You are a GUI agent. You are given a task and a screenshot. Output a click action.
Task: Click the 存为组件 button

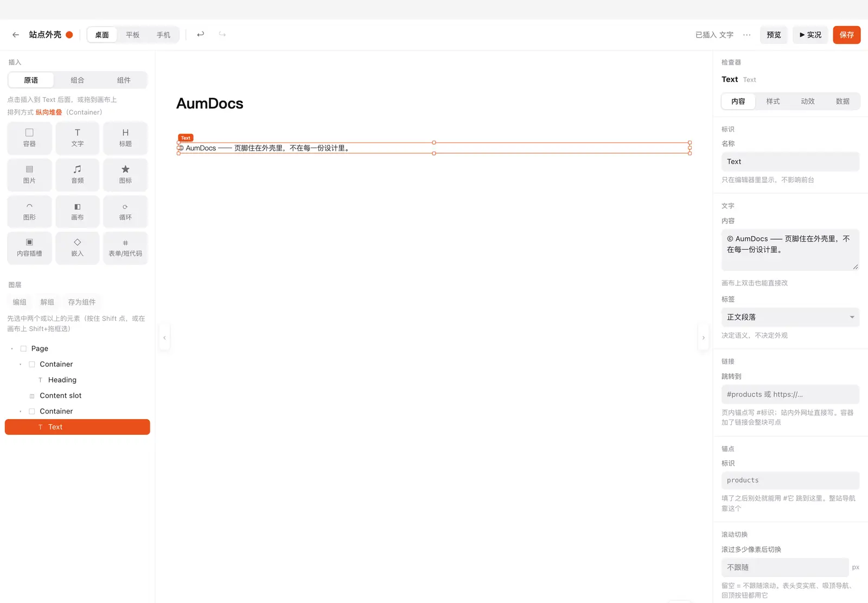82,302
